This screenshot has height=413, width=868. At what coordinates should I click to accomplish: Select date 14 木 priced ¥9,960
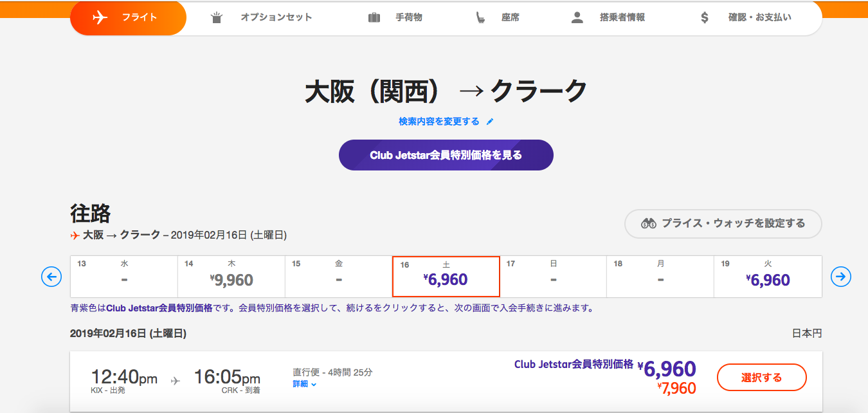pos(231,277)
